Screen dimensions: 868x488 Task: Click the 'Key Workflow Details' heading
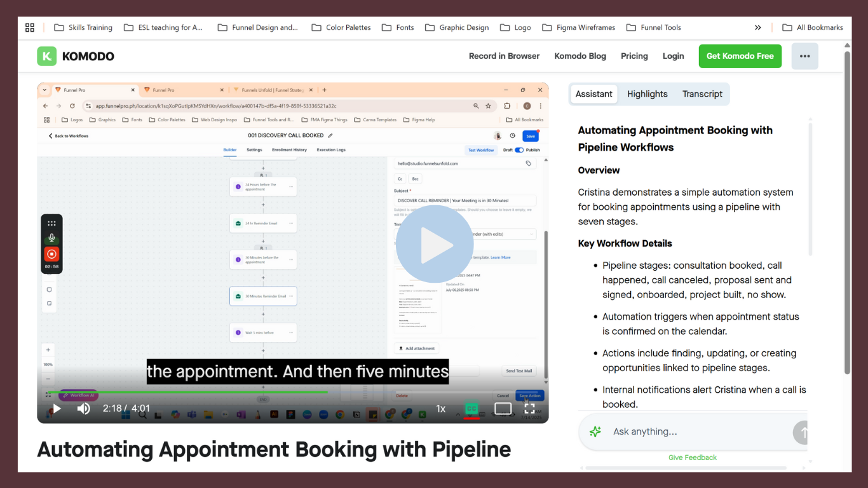(625, 243)
